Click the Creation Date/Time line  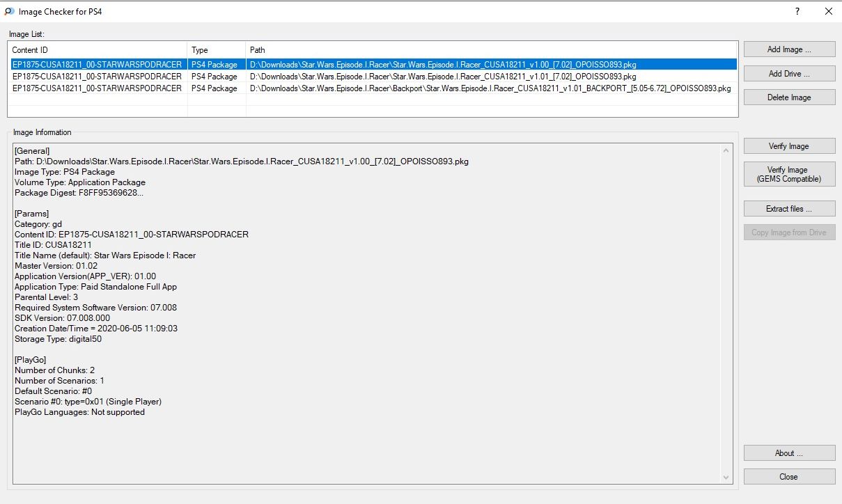pyautogui.click(x=96, y=329)
